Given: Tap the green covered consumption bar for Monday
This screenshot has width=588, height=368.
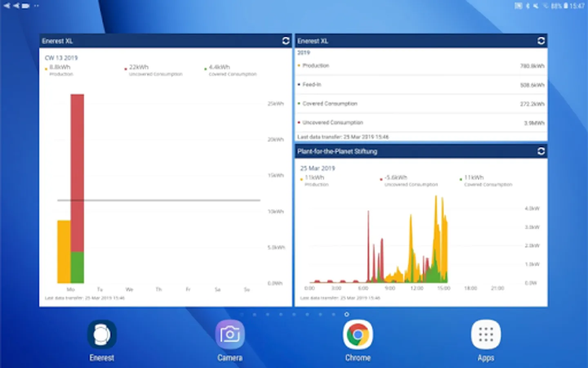Looking at the screenshot, I should click(77, 267).
